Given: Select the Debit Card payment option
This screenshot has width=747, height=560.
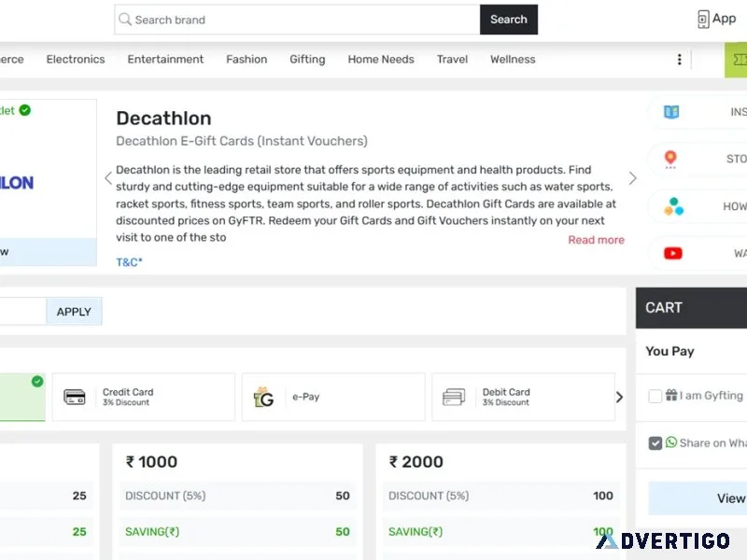Looking at the screenshot, I should coord(523,397).
